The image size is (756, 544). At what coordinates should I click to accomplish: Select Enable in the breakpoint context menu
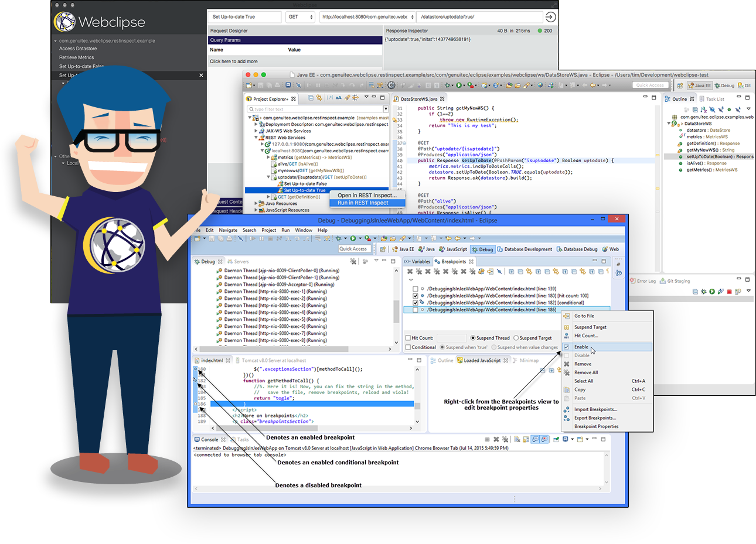coord(607,347)
